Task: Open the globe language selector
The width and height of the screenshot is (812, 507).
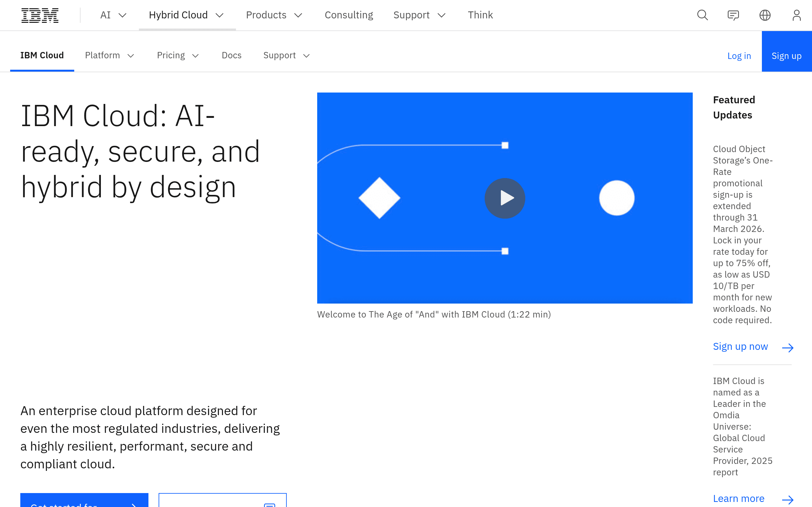Action: [765, 15]
